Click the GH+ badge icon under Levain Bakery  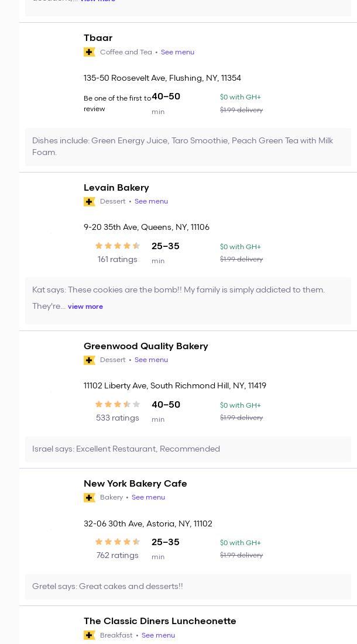click(x=90, y=202)
